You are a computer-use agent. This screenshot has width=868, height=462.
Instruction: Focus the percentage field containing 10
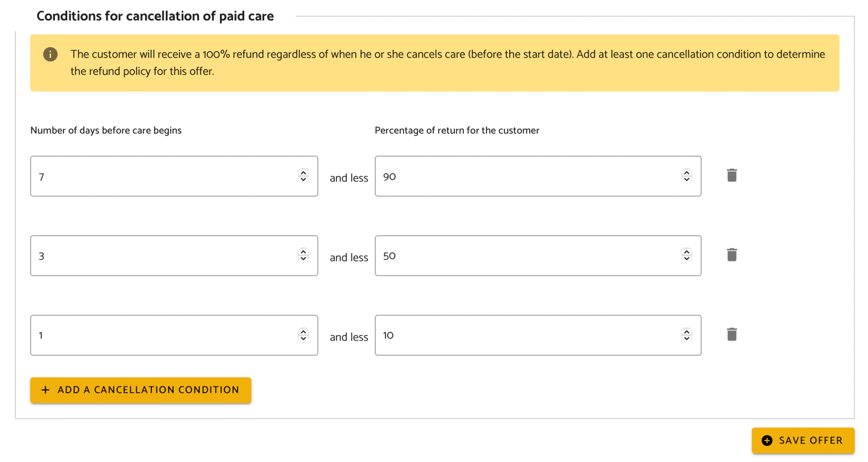[538, 335]
